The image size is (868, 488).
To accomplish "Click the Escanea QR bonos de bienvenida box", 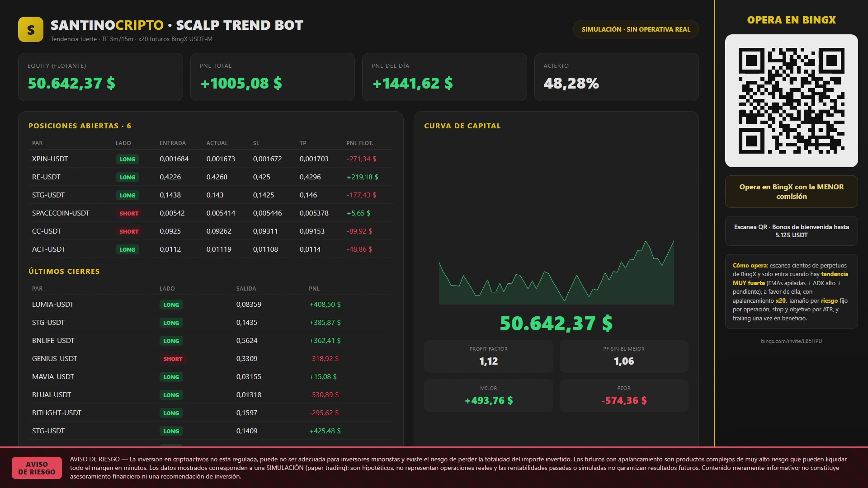I will point(791,231).
